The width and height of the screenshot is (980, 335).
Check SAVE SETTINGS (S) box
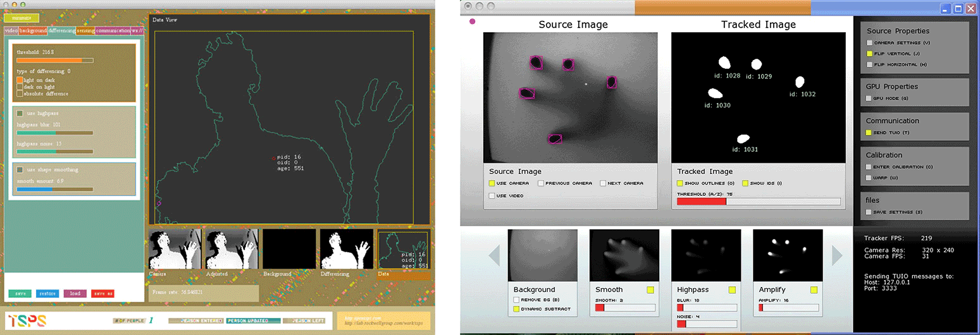point(869,212)
